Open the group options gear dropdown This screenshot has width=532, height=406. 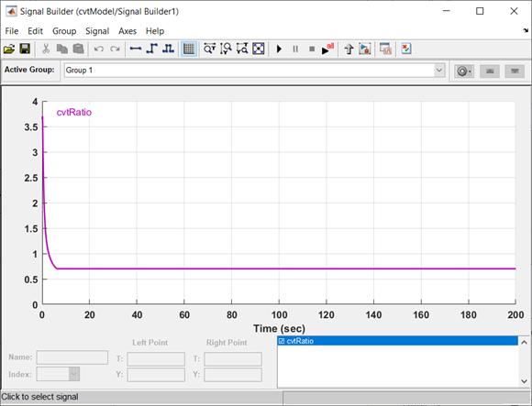464,71
